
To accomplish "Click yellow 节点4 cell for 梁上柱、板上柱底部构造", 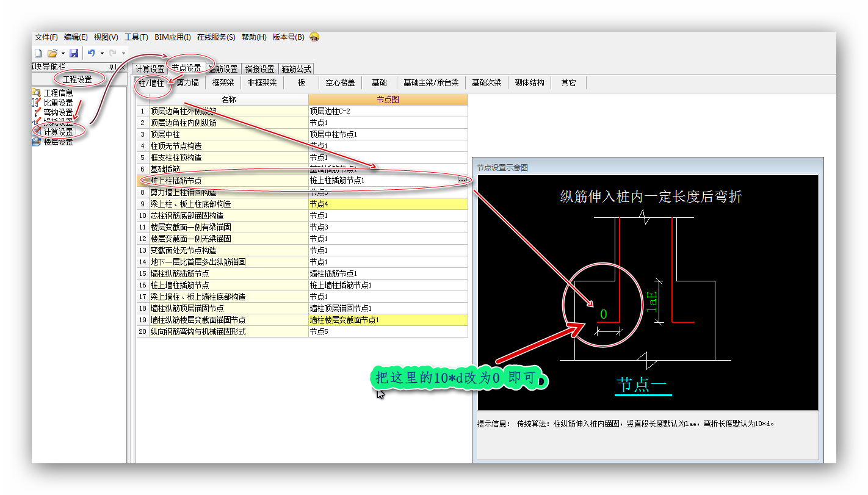I will [x=388, y=204].
